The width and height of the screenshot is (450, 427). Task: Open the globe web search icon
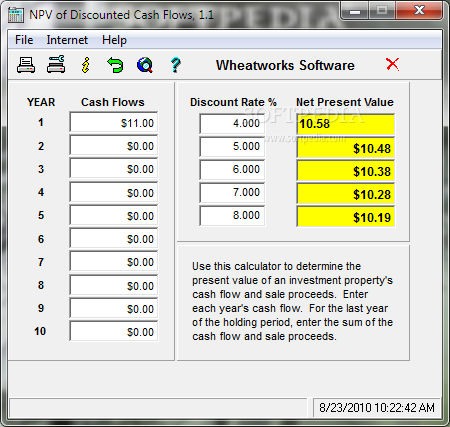pyautogui.click(x=145, y=65)
